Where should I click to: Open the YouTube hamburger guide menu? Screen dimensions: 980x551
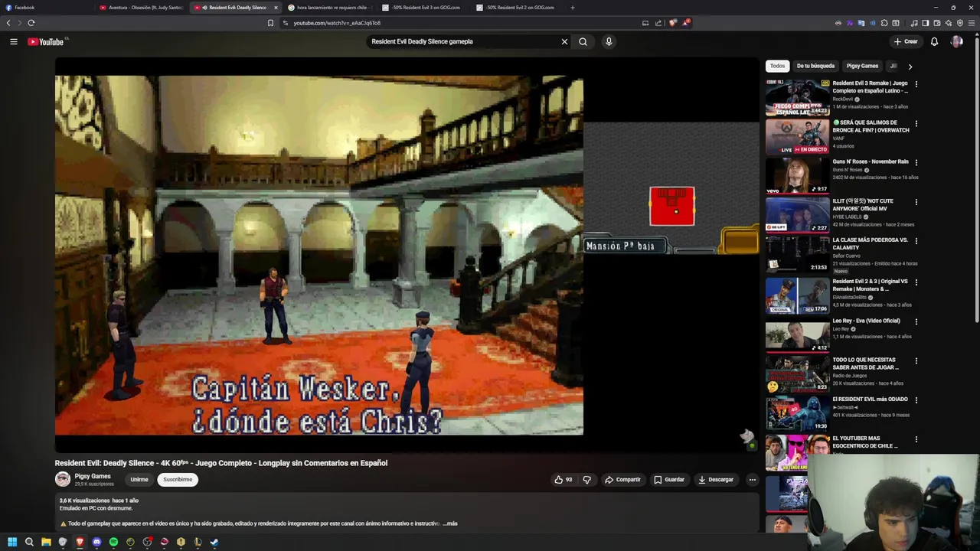[x=13, y=41]
